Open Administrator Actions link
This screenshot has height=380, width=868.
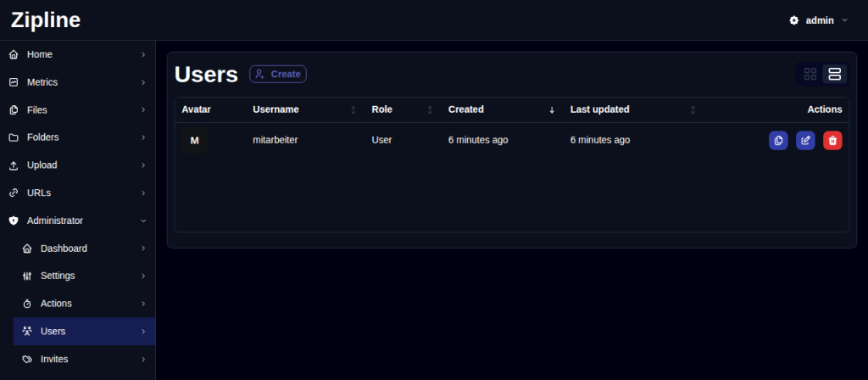pos(84,304)
